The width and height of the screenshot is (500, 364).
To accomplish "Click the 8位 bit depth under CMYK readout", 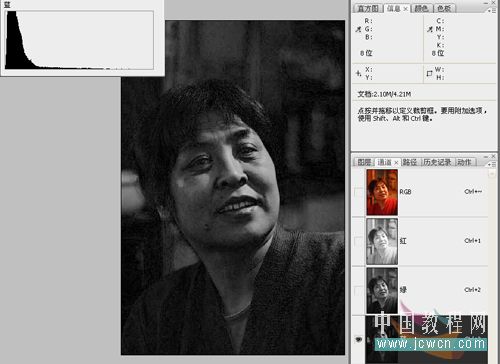I will pos(438,53).
